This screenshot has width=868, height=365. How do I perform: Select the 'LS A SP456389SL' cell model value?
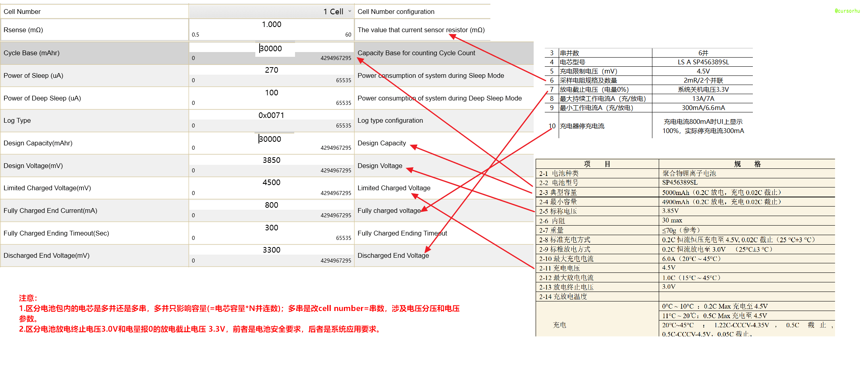(703, 62)
